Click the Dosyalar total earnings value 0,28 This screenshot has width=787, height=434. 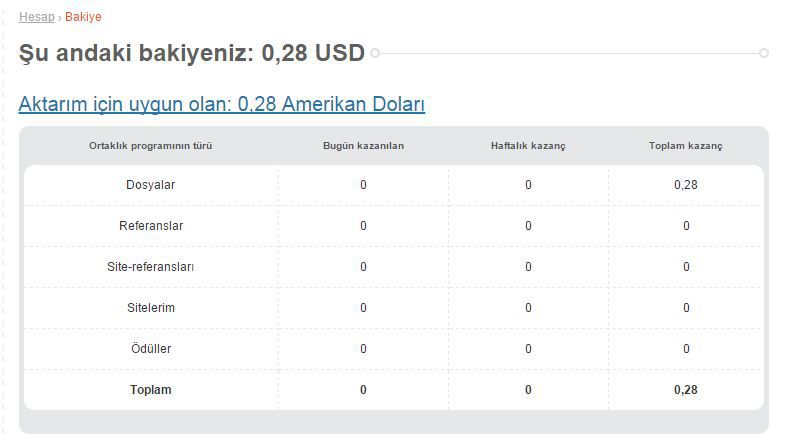[x=686, y=185]
